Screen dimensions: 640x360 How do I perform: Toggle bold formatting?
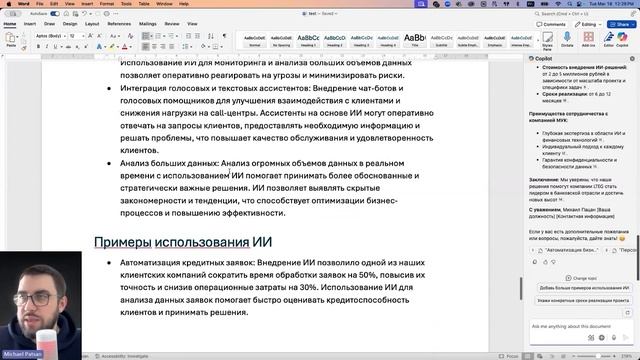[38, 47]
